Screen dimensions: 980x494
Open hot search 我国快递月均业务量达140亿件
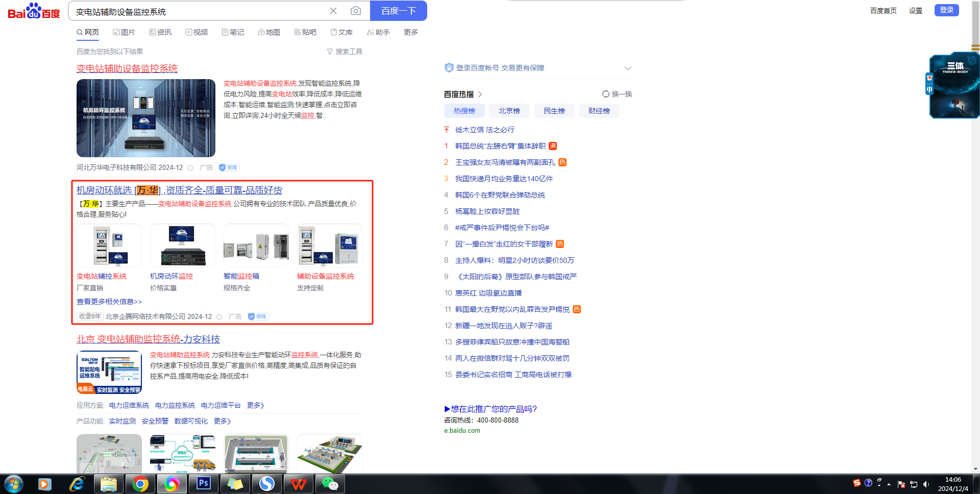504,179
